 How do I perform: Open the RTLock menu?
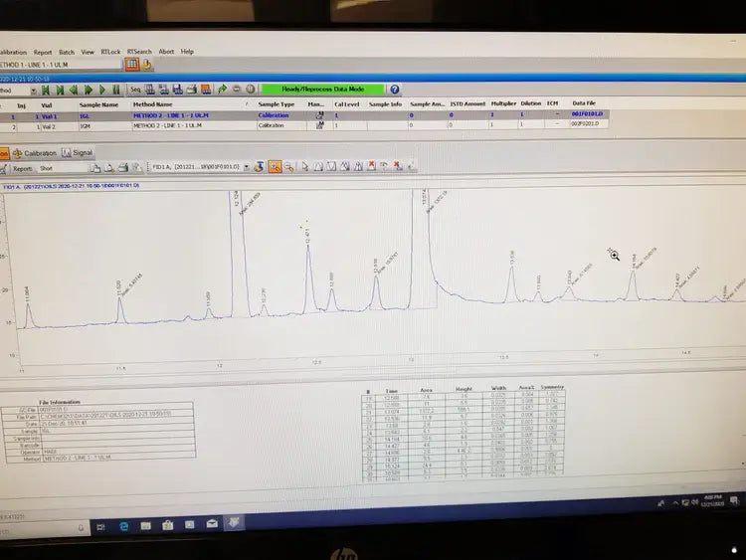coord(110,51)
